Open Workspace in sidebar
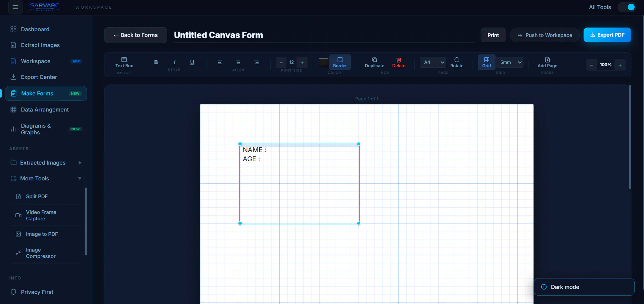This screenshot has width=644, height=304. 46,61
